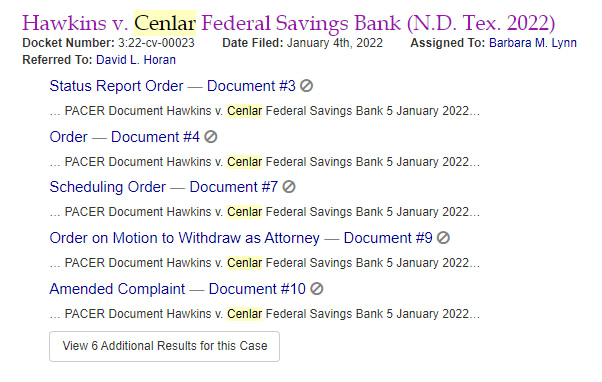Open Amended Complaint Document #10 link
This screenshot has height=382, width=602.
(177, 289)
